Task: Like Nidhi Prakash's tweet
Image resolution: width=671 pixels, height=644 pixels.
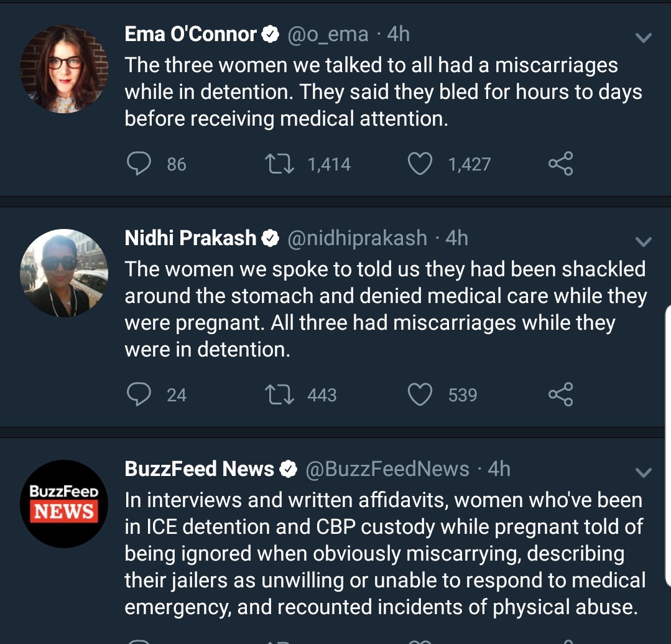Action: [420, 394]
